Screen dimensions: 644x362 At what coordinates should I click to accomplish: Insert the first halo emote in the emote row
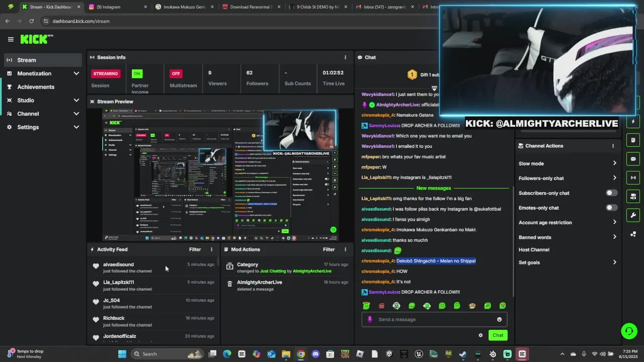(x=366, y=306)
